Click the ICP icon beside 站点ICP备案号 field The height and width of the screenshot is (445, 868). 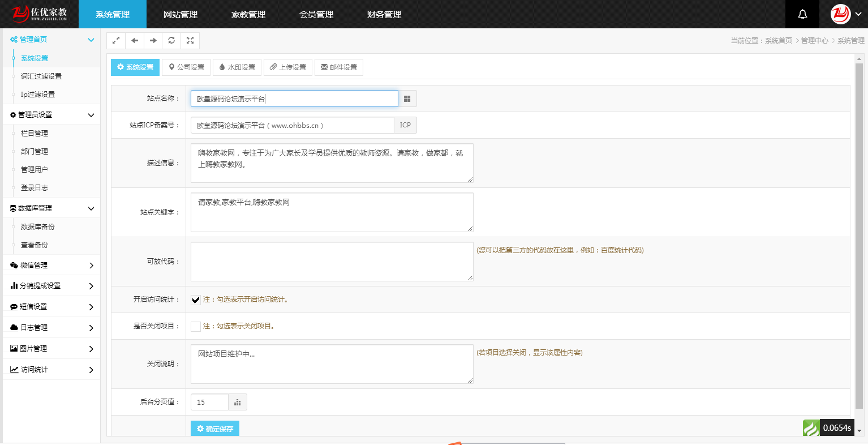(x=405, y=125)
